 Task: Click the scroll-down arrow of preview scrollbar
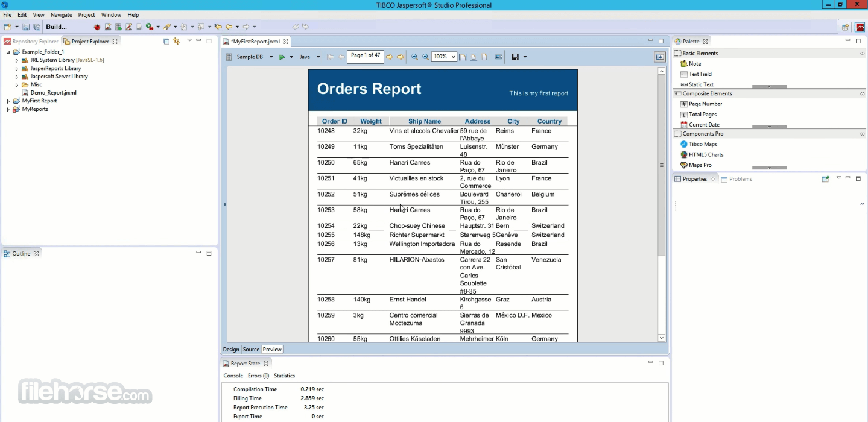click(661, 338)
